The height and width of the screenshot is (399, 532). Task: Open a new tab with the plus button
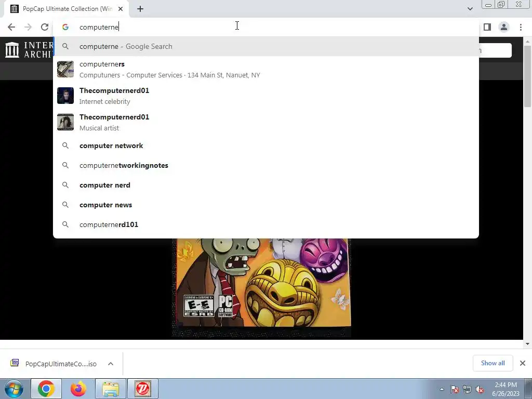click(140, 9)
